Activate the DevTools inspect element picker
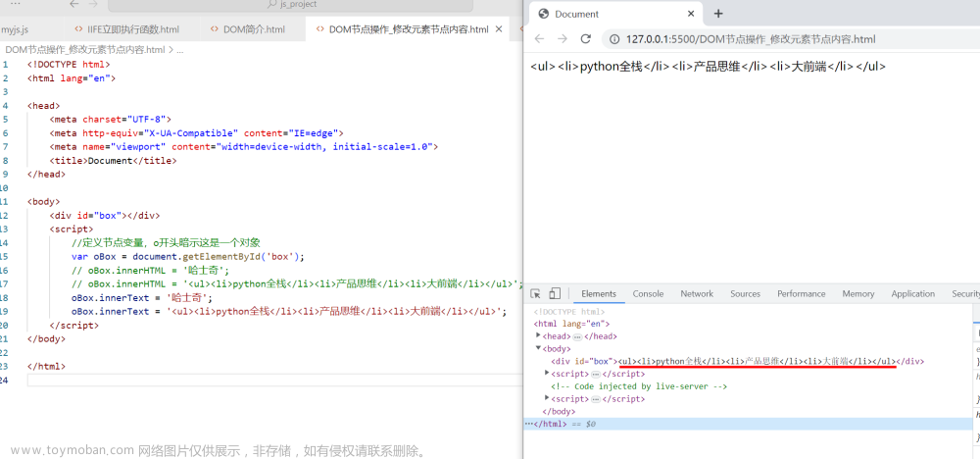 coord(536,294)
